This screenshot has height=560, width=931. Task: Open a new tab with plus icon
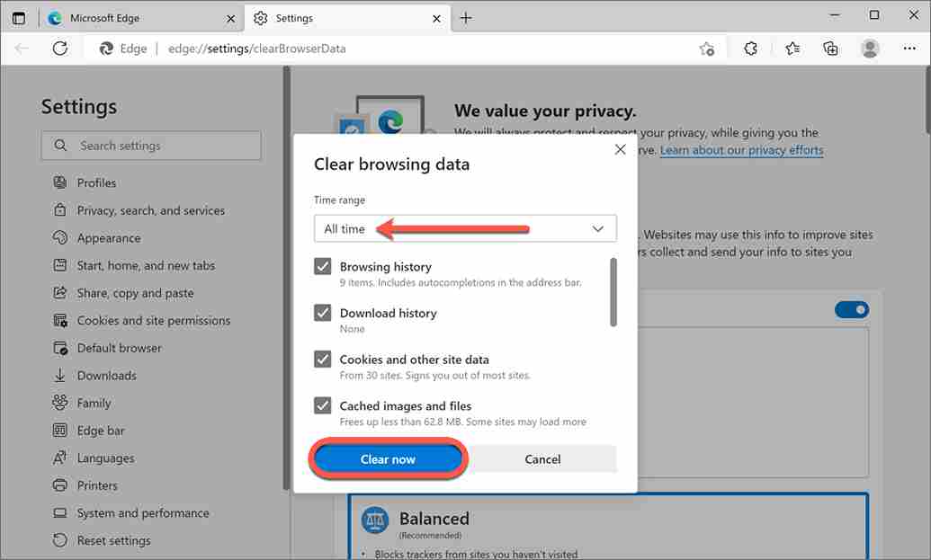point(466,18)
